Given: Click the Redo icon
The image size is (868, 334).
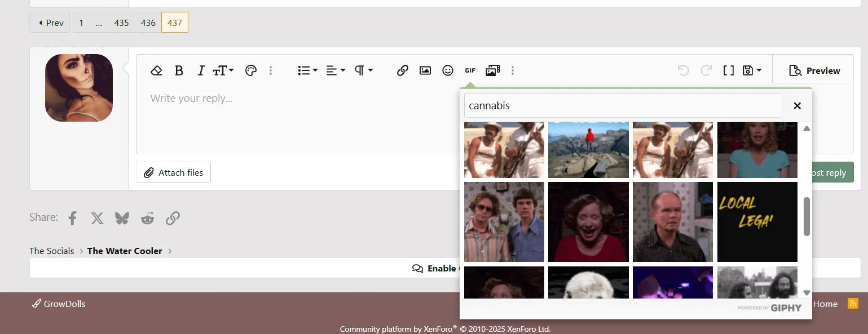Looking at the screenshot, I should [706, 70].
